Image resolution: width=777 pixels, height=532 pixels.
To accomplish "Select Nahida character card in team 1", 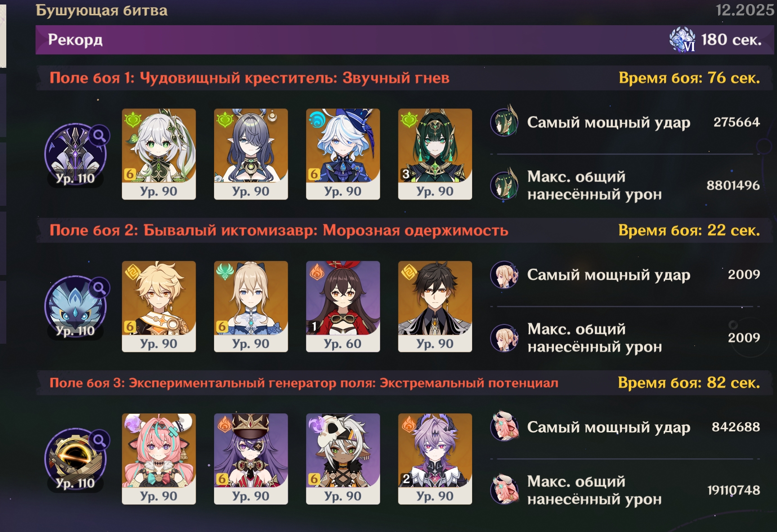I will click(159, 154).
